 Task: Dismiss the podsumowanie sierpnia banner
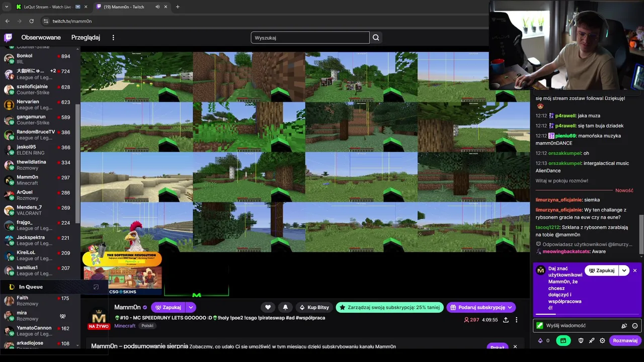pyautogui.click(x=515, y=347)
